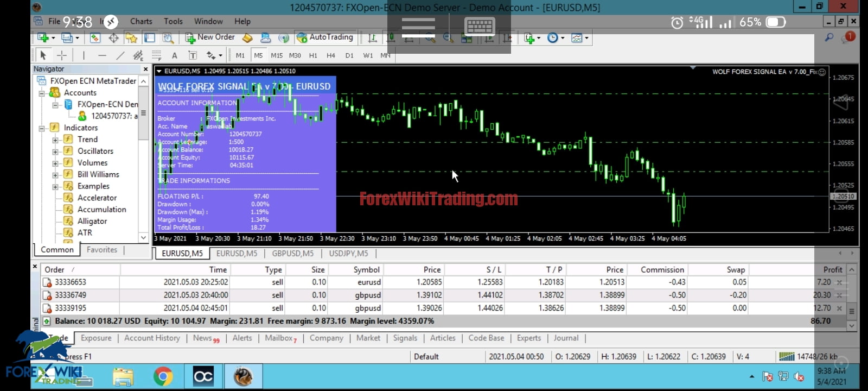Open the OC app in the taskbar
Image resolution: width=868 pixels, height=391 pixels.
click(203, 376)
